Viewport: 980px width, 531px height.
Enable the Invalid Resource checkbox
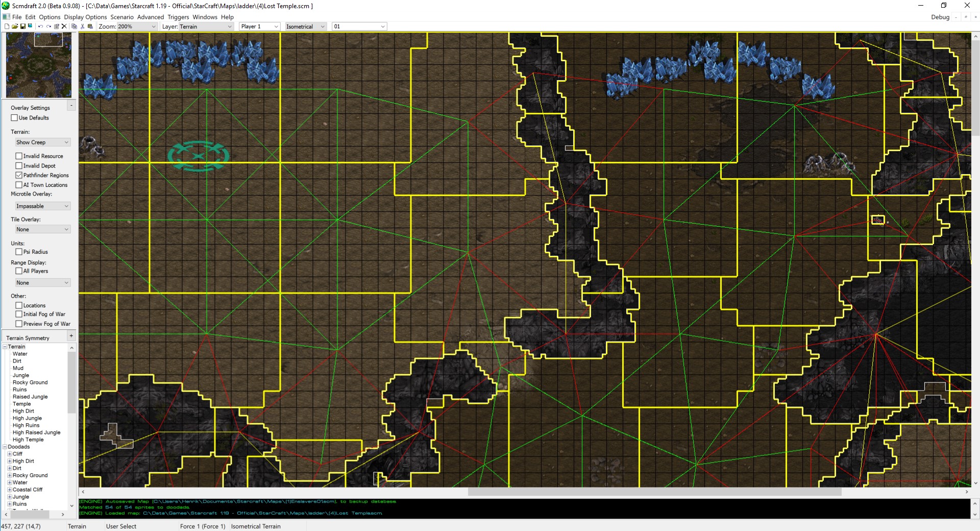click(19, 156)
